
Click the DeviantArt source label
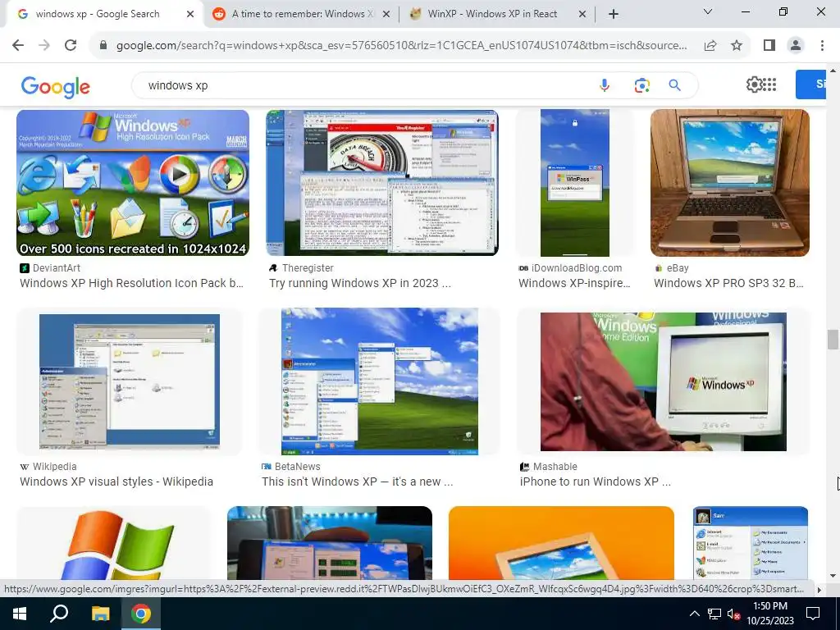[x=57, y=268]
